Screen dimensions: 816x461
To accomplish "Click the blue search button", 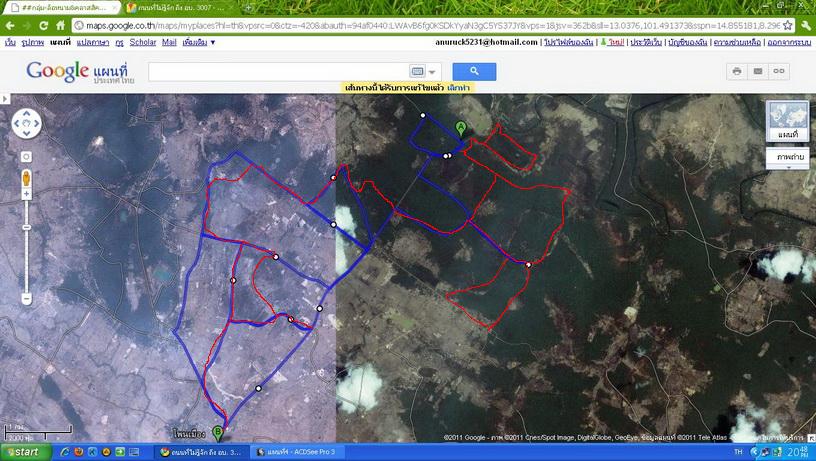I will click(474, 71).
